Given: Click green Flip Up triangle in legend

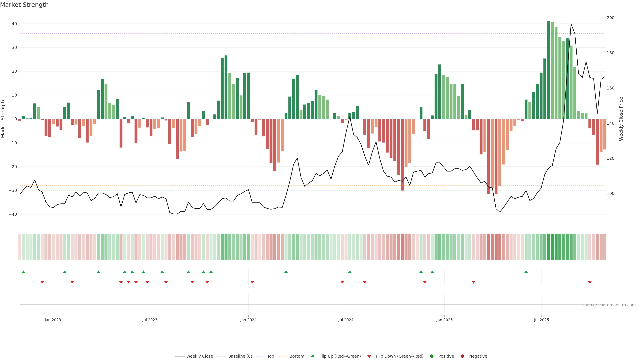Looking at the screenshot, I should [312, 356].
